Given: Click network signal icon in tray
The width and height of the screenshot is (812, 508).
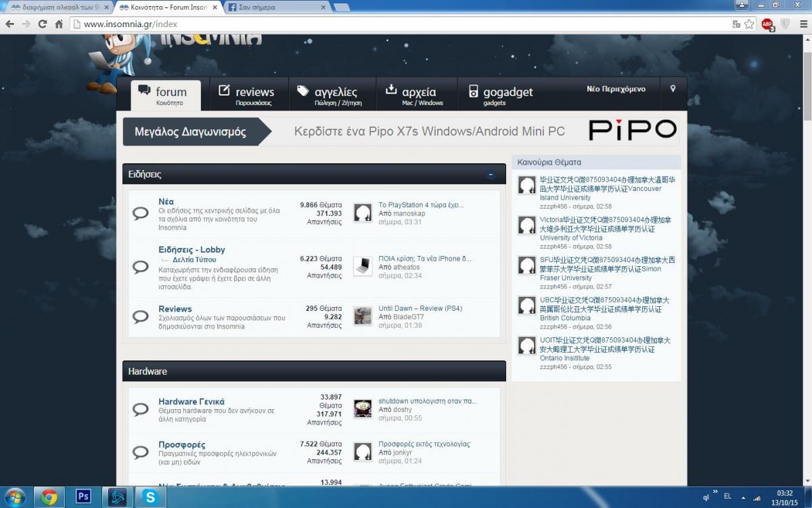Looking at the screenshot, I should click(757, 497).
